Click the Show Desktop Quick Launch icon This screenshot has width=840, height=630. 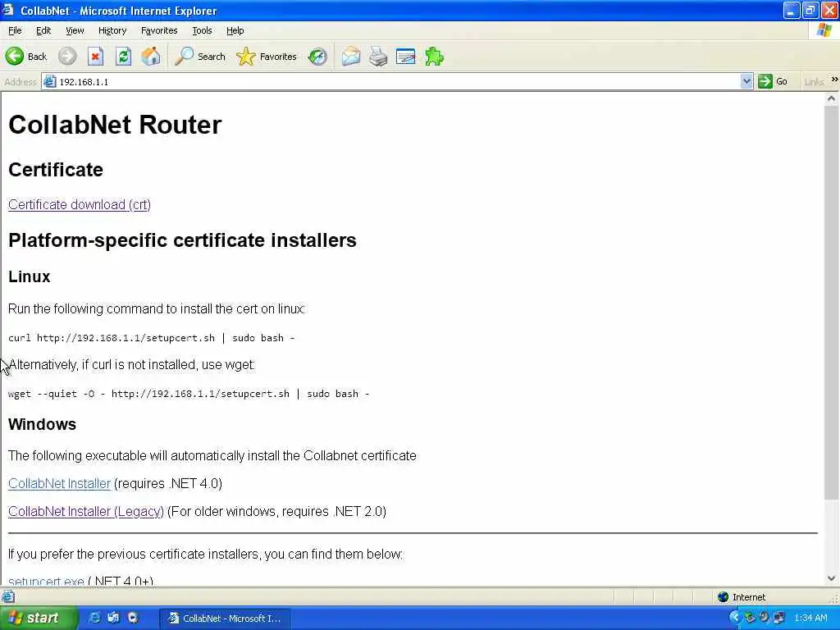click(x=113, y=618)
